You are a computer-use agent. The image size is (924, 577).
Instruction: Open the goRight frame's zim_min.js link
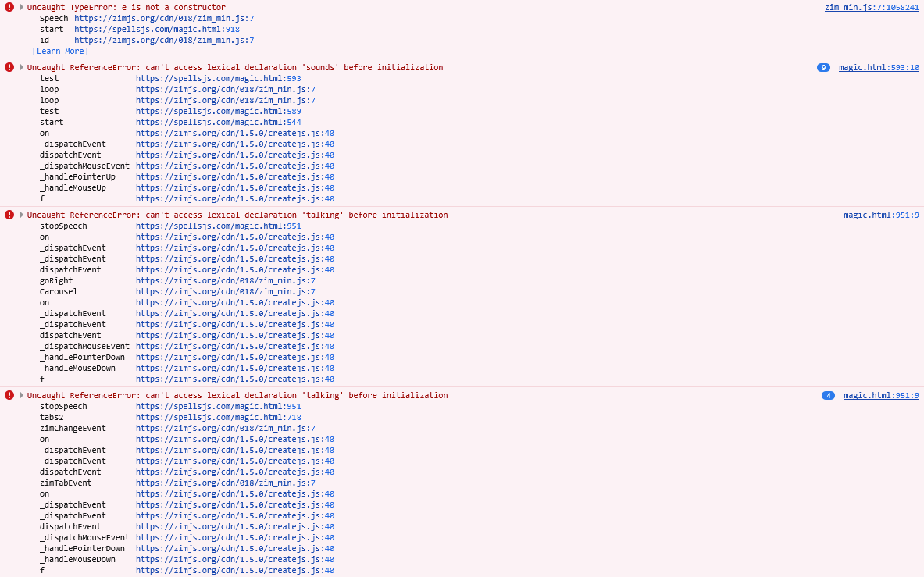225,280
